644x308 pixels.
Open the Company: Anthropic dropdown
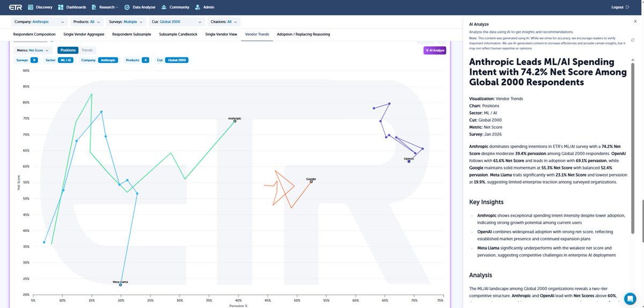[x=39, y=22]
